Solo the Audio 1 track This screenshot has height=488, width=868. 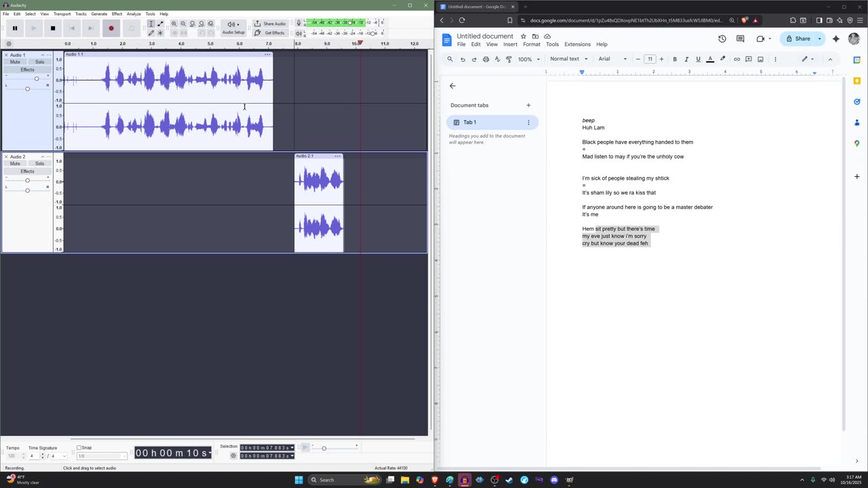click(40, 62)
